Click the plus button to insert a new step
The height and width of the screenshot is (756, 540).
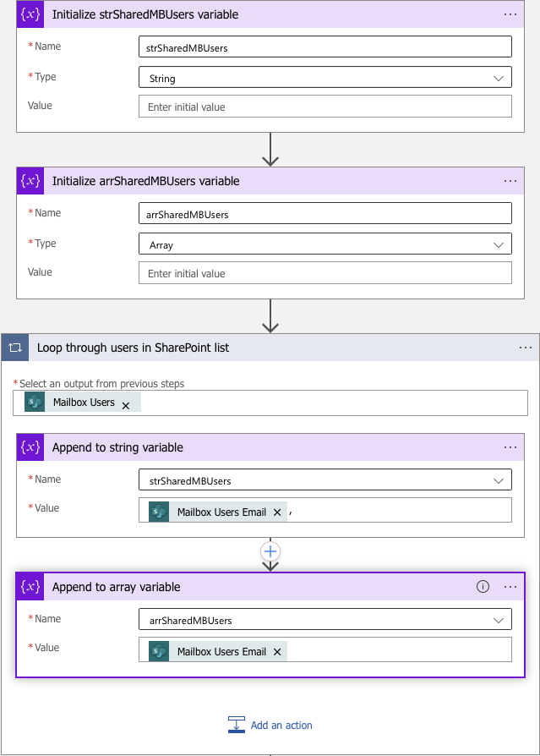(x=270, y=551)
